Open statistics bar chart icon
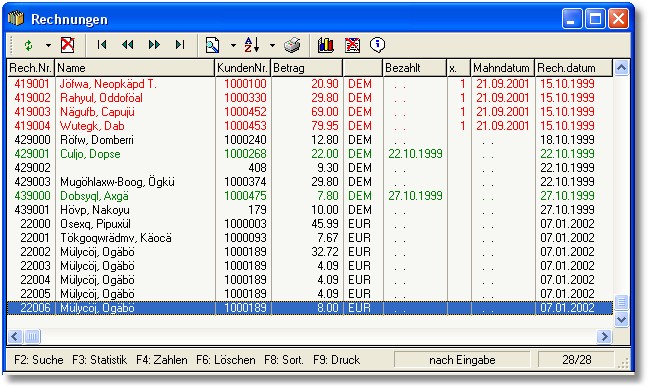 326,45
